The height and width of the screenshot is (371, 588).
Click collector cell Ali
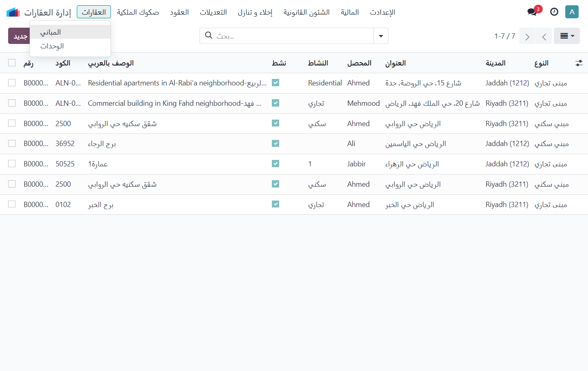[351, 144]
